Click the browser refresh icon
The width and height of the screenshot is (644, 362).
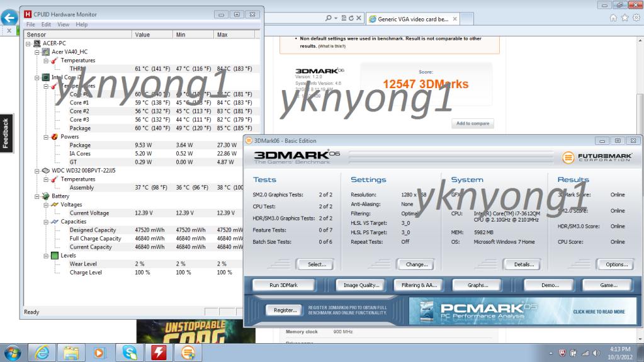tap(351, 18)
